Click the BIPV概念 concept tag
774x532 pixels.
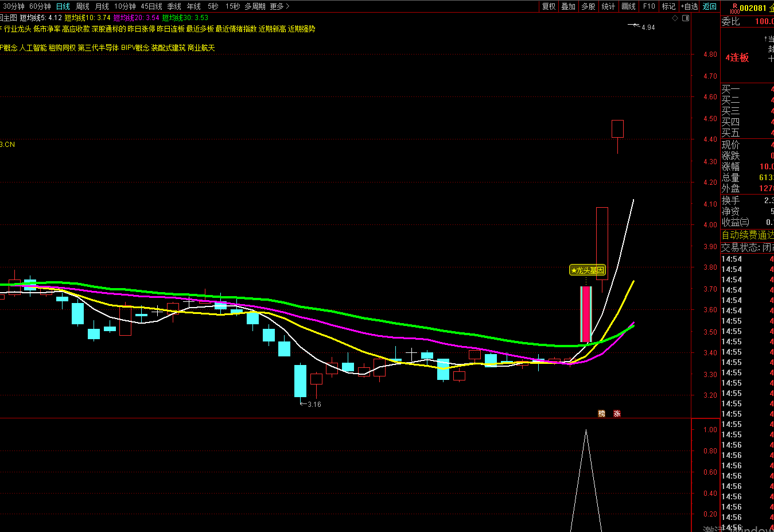(x=135, y=48)
